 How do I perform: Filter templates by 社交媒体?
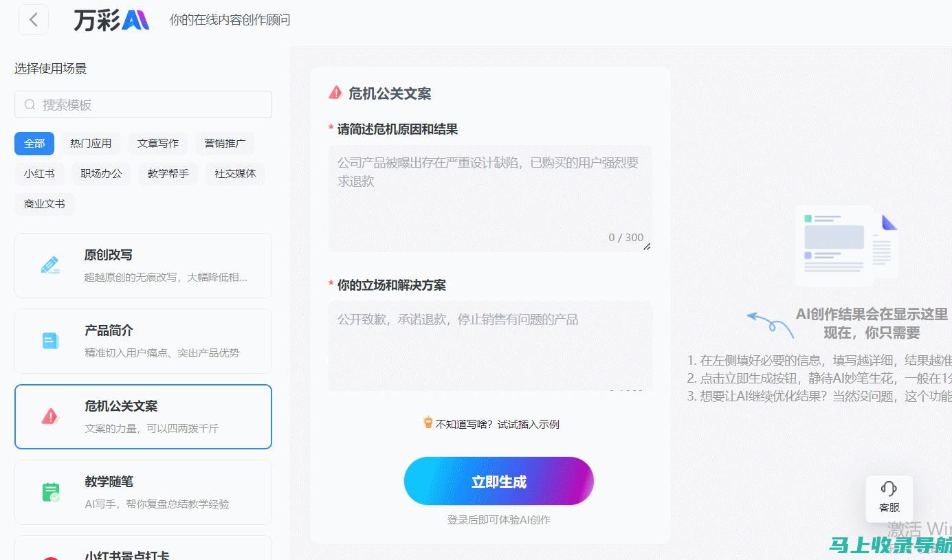(235, 173)
